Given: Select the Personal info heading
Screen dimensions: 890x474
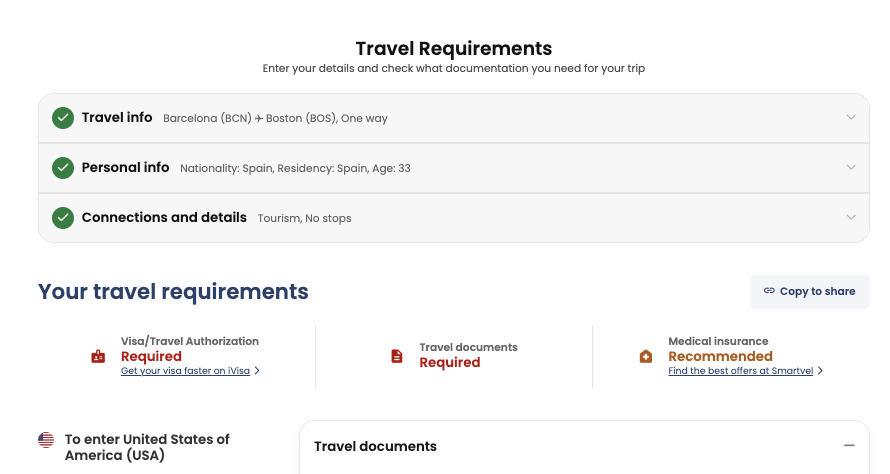Looking at the screenshot, I should [125, 168].
